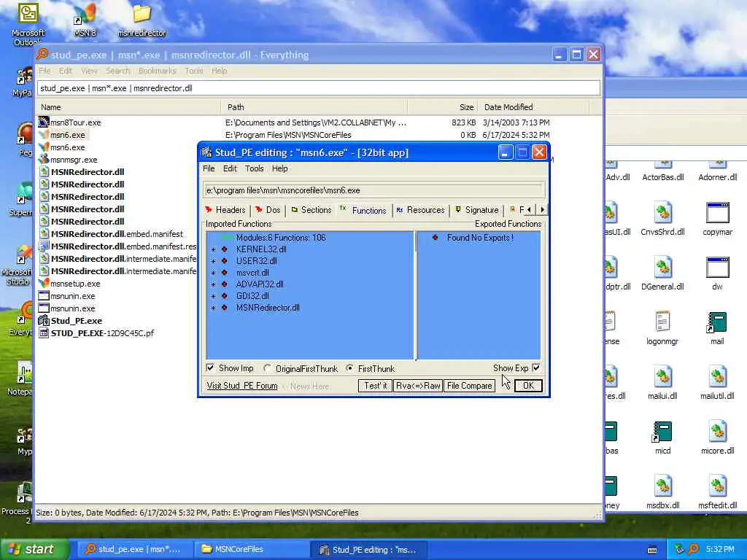747x560 pixels.
Task: Open mail icon in MSNCoreFiles window
Action: 718,322
